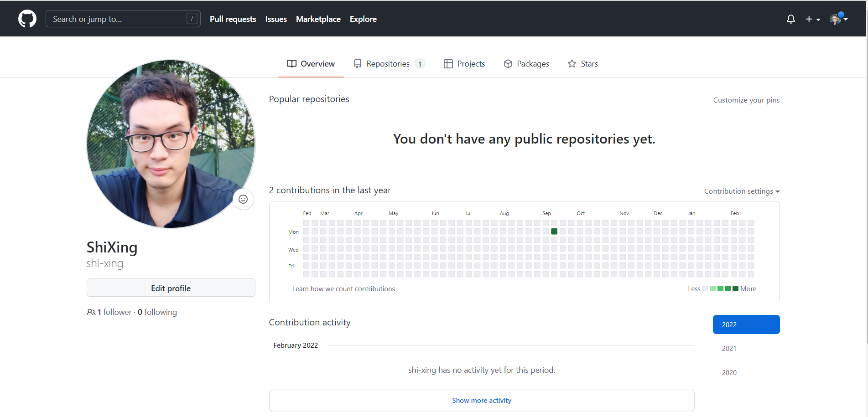Image resolution: width=868 pixels, height=417 pixels.
Task: Click the Edit profile button
Action: 171,288
